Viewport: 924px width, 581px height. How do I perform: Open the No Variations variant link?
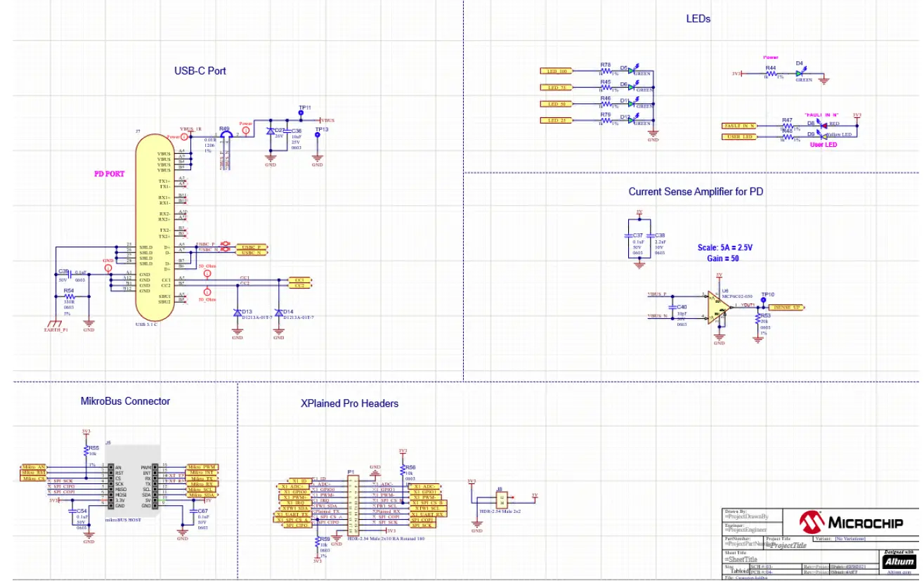(x=852, y=538)
